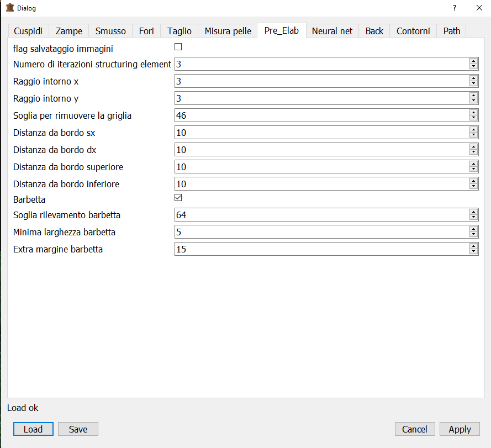Decrease Extra margine barbetta spinner value
The image size is (491, 448).
point(473,252)
